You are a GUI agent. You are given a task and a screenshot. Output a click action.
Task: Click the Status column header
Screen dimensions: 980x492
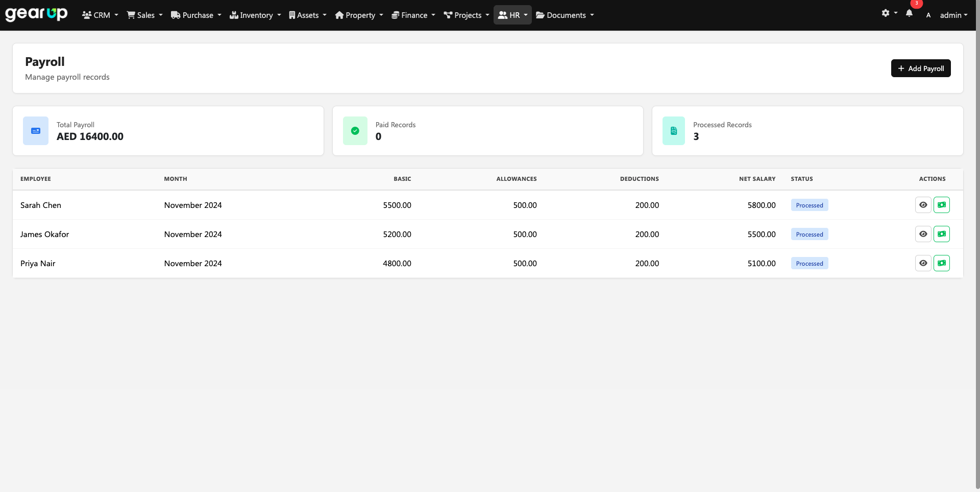point(802,179)
